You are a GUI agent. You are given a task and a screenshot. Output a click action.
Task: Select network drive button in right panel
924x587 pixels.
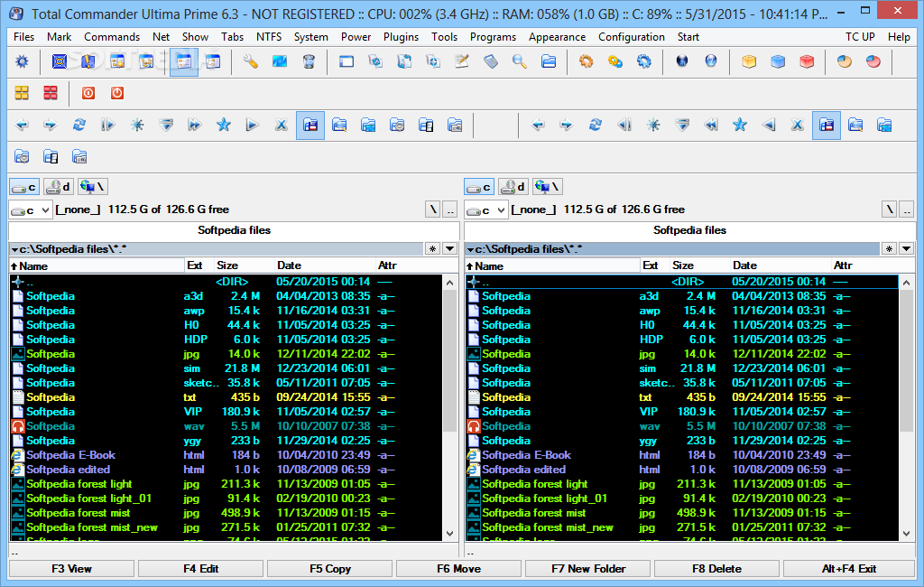pyautogui.click(x=548, y=187)
